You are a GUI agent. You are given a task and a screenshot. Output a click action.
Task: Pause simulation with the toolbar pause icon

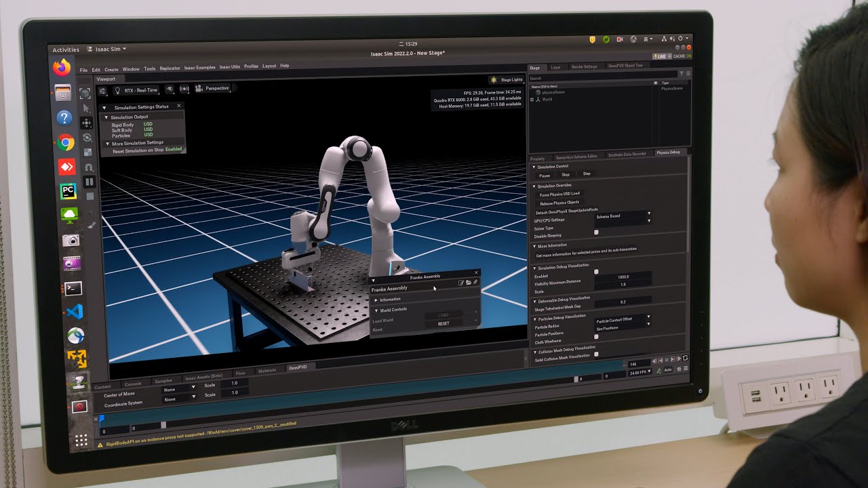[x=89, y=182]
